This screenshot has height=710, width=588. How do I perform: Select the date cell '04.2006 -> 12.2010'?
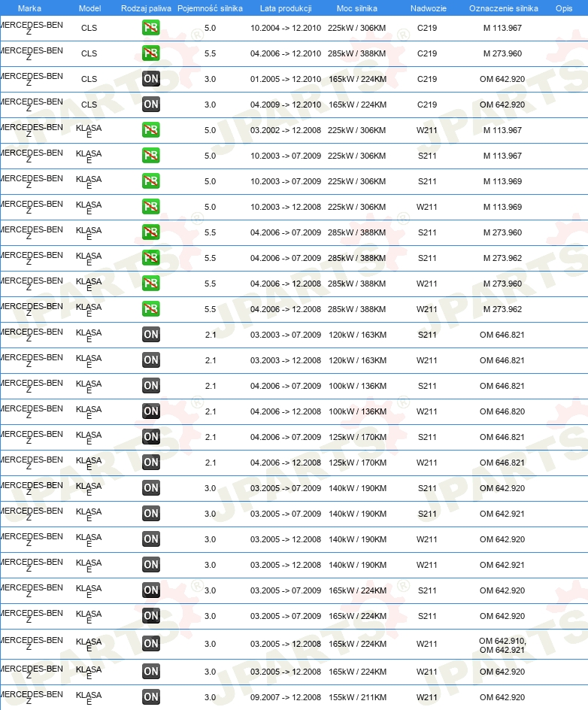[286, 53]
